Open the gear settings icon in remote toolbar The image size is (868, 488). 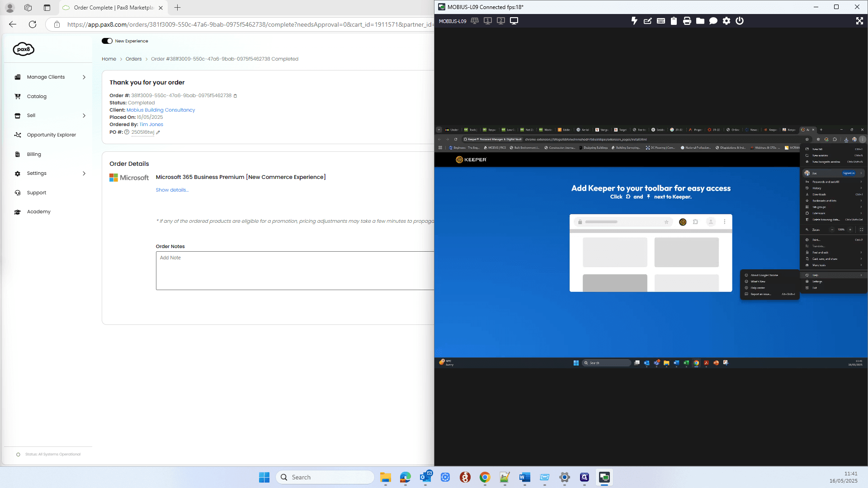[x=726, y=21]
